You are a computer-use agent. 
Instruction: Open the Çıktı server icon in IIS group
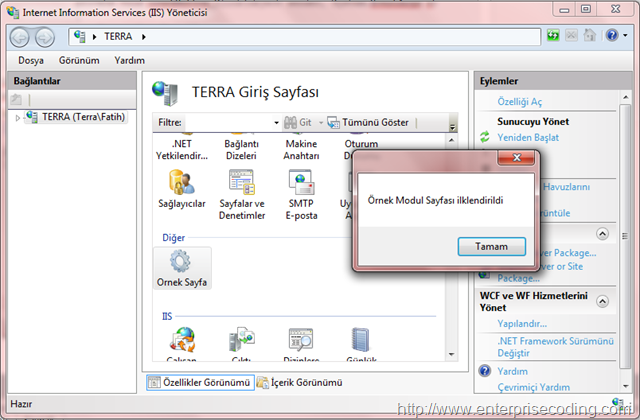[241, 340]
